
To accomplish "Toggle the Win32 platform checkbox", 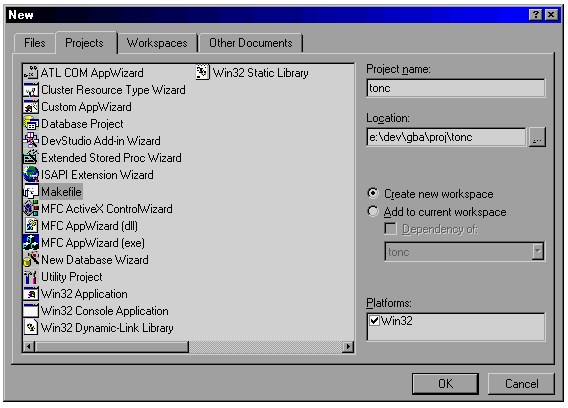I will point(375,321).
